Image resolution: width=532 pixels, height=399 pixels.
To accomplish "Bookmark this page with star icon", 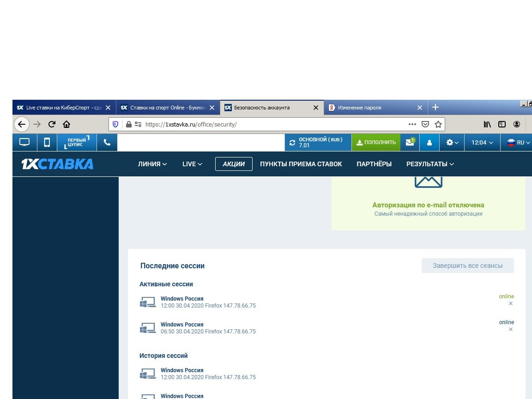I will (x=438, y=124).
